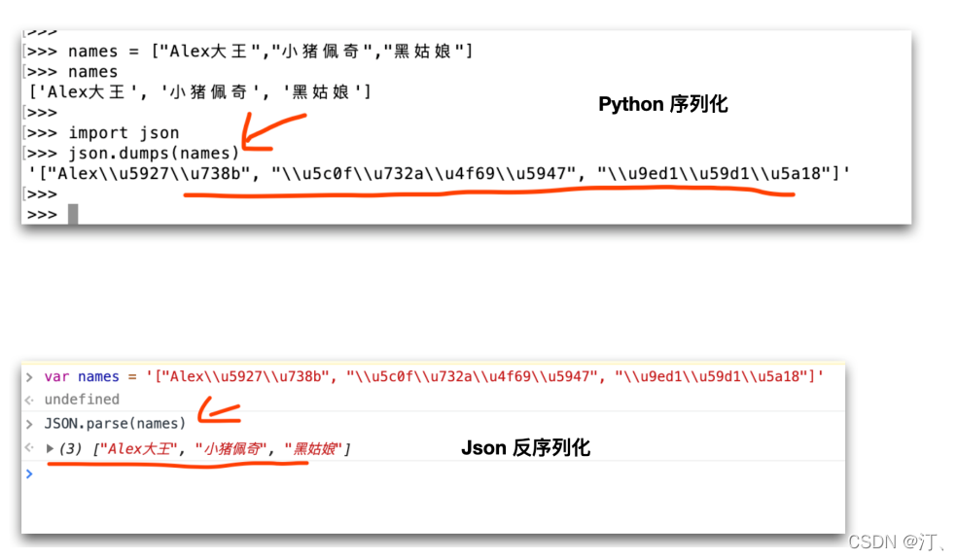Click the 'undefined' console output
This screenshot has width=958, height=560.
[x=82, y=400]
